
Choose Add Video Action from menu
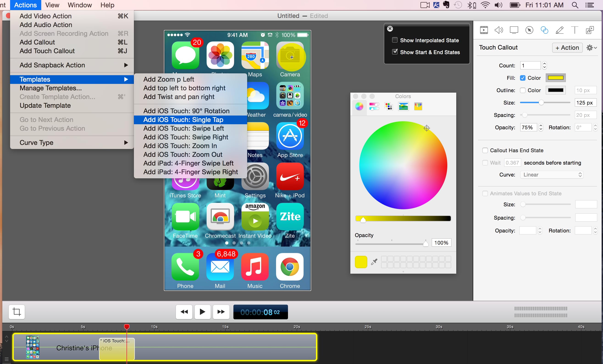click(72, 16)
